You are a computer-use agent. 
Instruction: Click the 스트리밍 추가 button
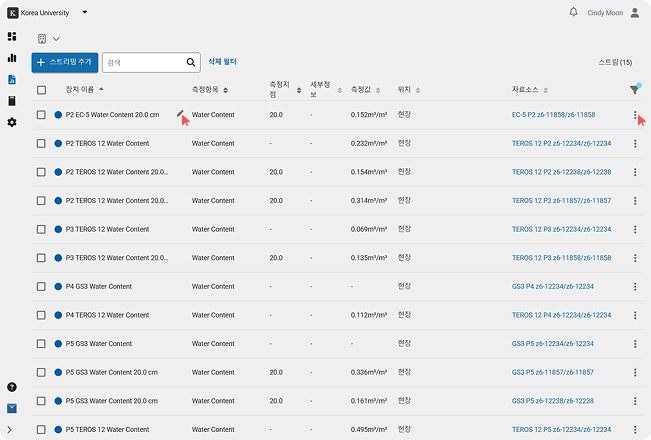[x=65, y=62]
